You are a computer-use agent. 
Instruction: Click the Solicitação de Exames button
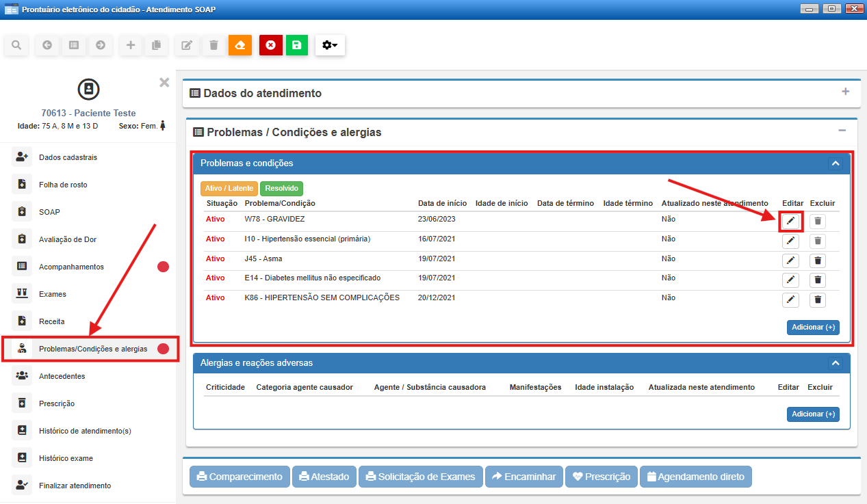[420, 477]
